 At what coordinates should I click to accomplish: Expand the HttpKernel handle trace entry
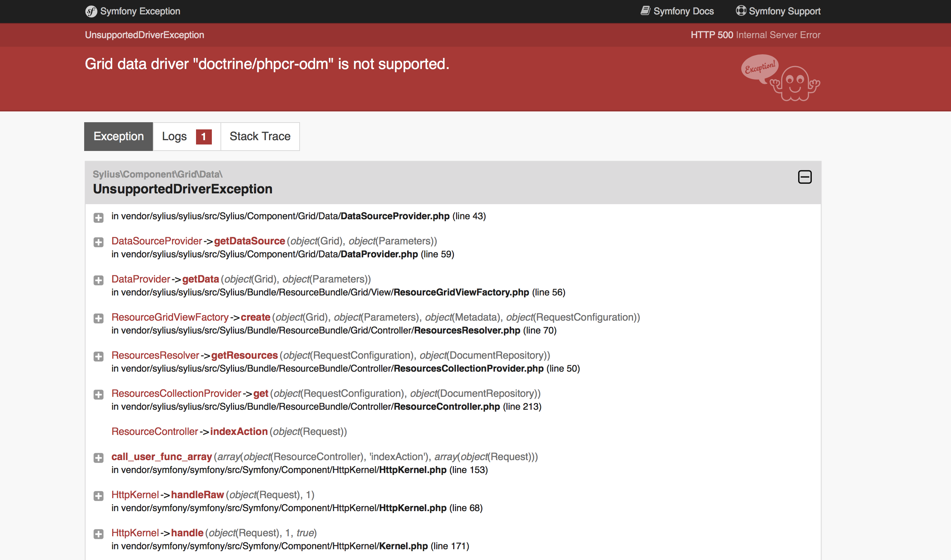pyautogui.click(x=99, y=534)
